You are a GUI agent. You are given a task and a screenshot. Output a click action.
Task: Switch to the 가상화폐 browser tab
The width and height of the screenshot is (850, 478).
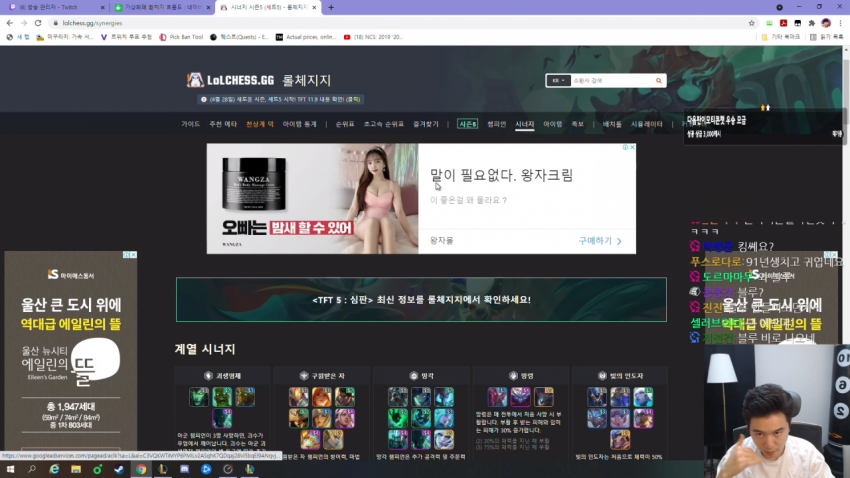coord(163,8)
